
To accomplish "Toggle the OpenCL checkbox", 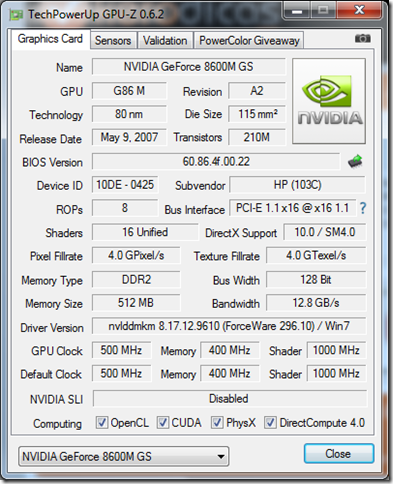I will (101, 423).
